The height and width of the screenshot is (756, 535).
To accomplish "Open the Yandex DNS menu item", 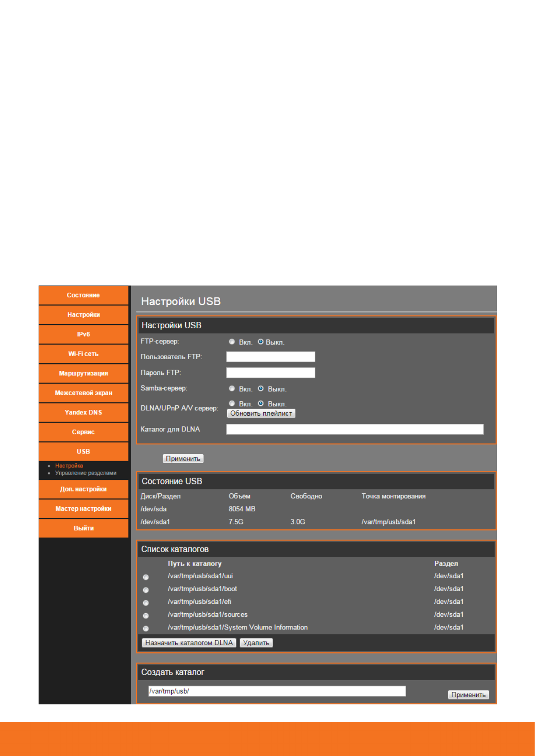I will point(84,413).
